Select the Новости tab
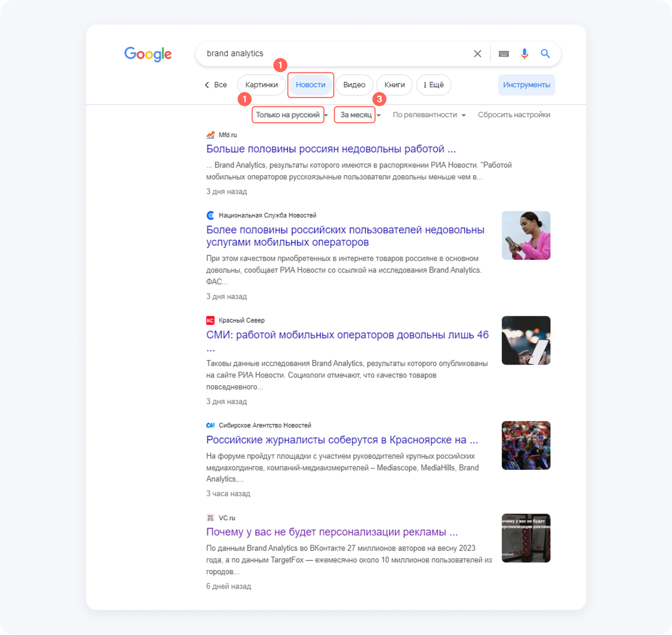 pos(311,85)
